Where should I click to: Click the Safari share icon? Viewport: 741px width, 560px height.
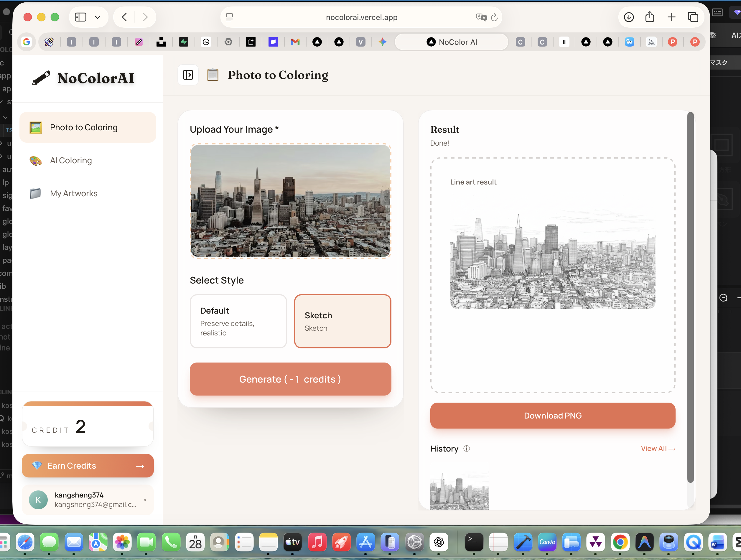pyautogui.click(x=650, y=17)
